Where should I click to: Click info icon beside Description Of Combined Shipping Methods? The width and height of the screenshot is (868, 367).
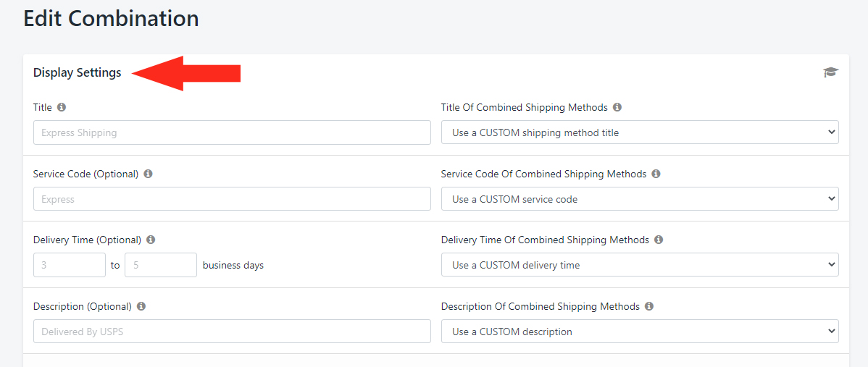pos(649,306)
